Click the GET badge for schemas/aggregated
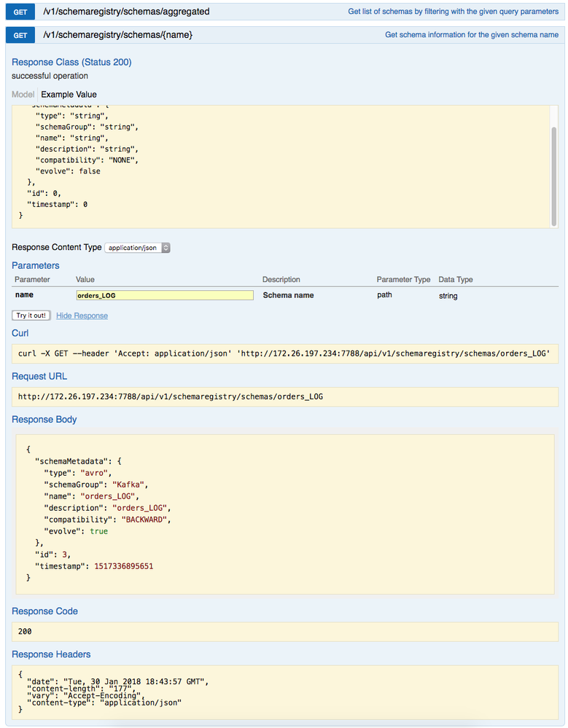Image resolution: width=568 pixels, height=728 pixels. (x=20, y=12)
